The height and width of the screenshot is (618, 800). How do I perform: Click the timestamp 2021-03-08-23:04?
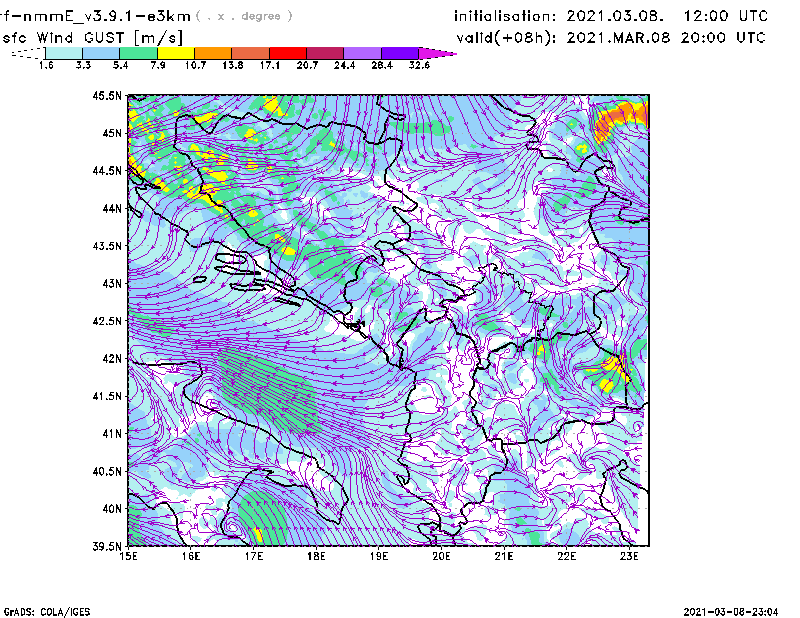point(731,612)
